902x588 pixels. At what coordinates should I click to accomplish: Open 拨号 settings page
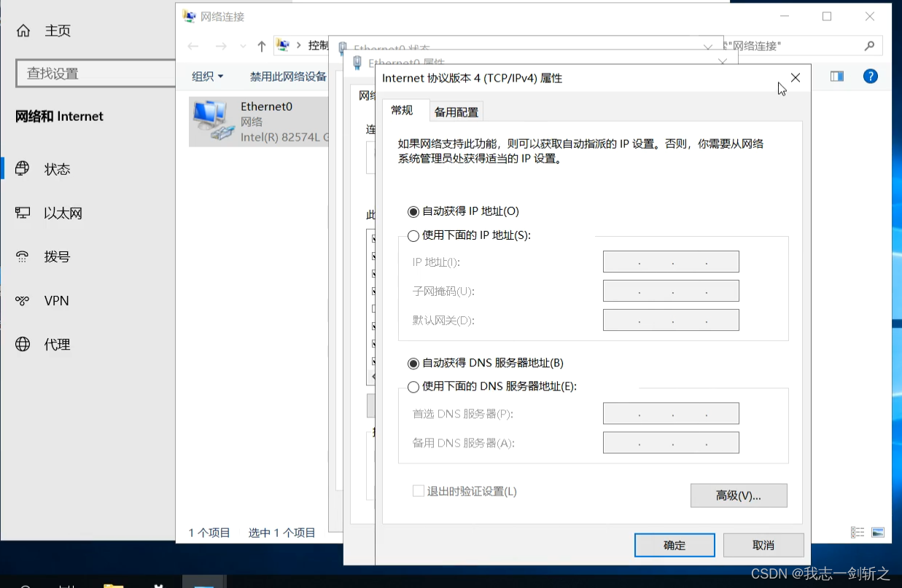click(44, 256)
